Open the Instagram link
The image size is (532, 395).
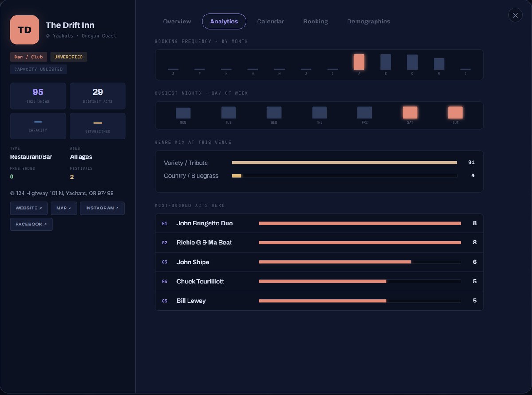102,208
